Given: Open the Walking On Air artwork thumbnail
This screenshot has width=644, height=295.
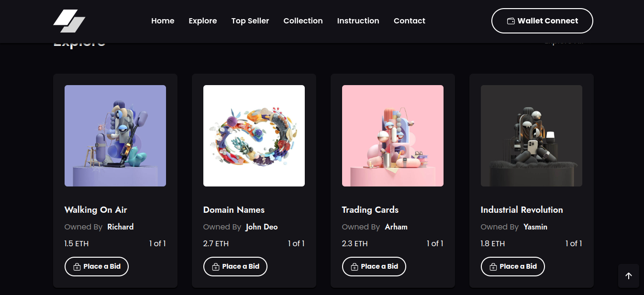Looking at the screenshot, I should point(115,136).
